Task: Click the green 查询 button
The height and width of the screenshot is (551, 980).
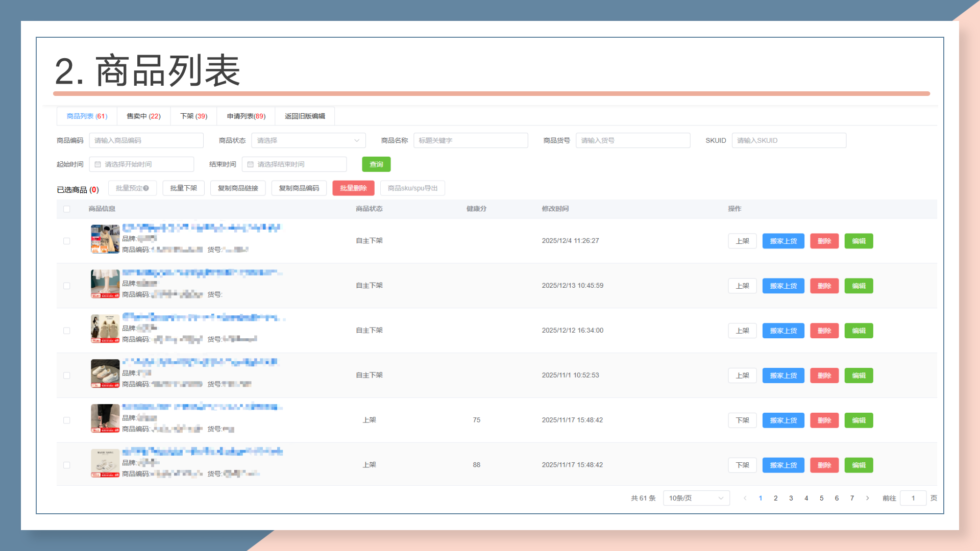Action: point(376,164)
